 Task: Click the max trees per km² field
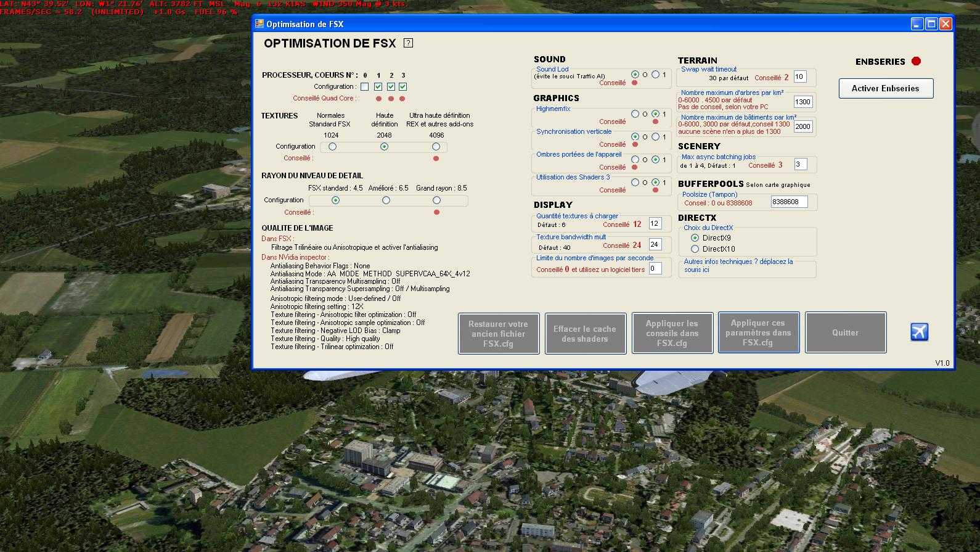click(x=803, y=102)
